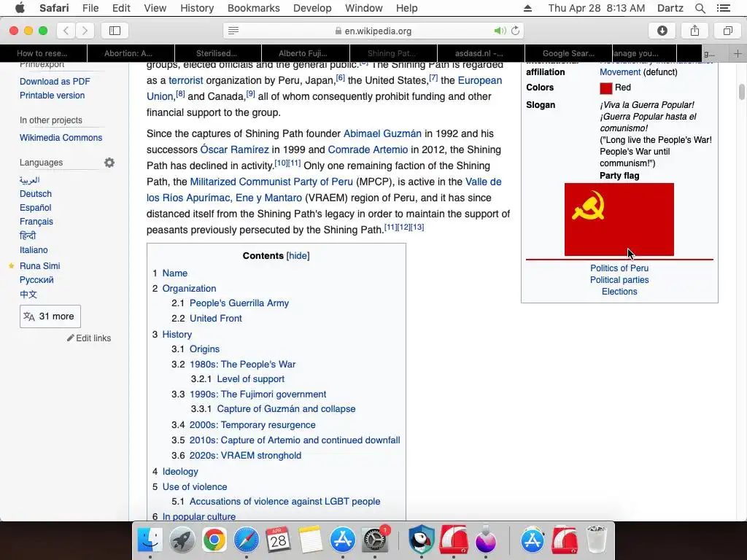
Task: Switch to the Sterilised... tab
Action: click(x=218, y=53)
